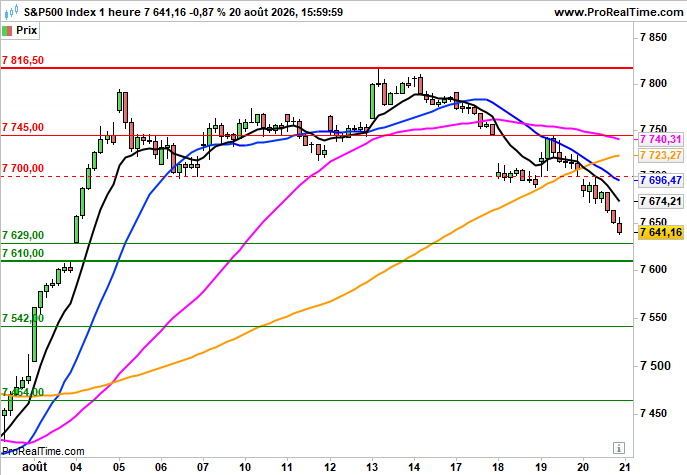687x475 pixels.
Task: Click date 19 on the time axis
Action: pos(541,467)
